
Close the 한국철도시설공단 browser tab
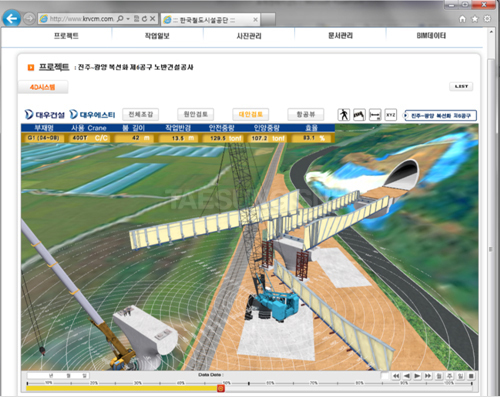pos(255,20)
